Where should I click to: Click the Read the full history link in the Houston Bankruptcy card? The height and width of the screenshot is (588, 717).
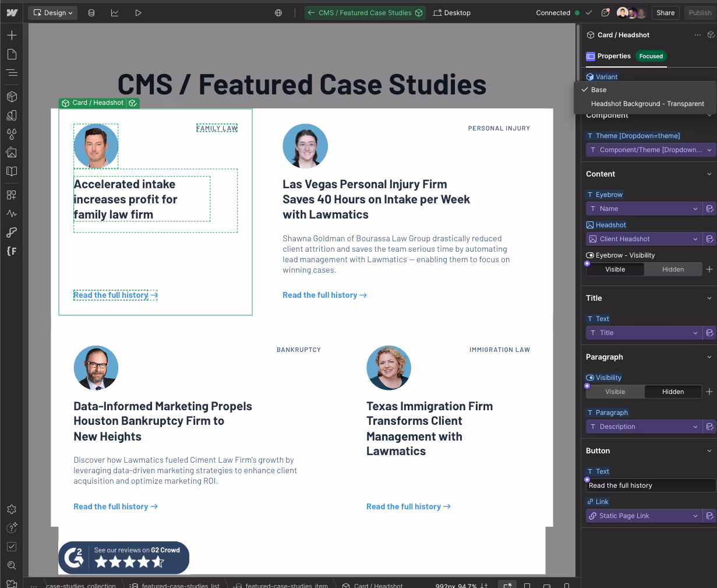click(x=116, y=507)
